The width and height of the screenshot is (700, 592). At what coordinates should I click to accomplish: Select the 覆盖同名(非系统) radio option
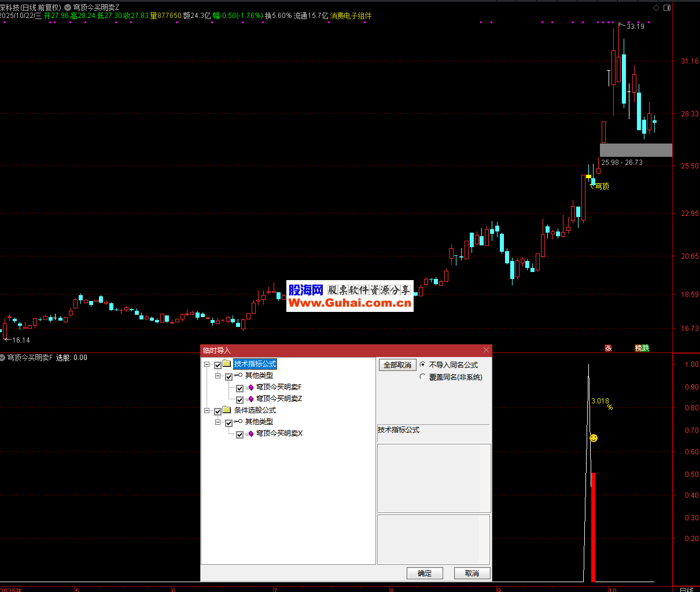[x=422, y=377]
